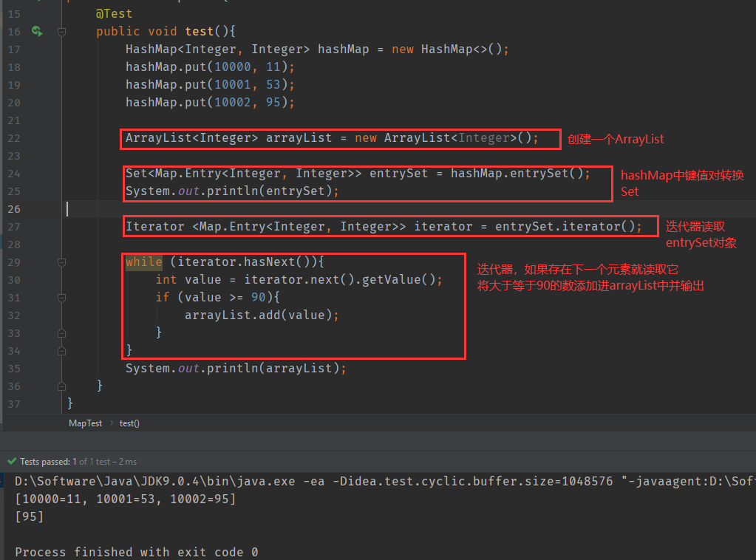Click 'public void test(){' method declaration
Image resolution: width=756 pixels, height=560 pixels.
click(x=166, y=31)
